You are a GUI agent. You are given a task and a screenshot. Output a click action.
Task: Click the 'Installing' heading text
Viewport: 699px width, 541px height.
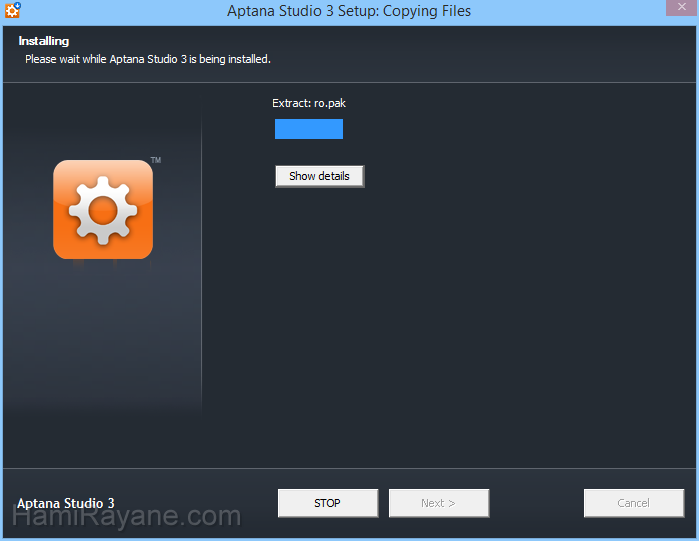point(44,41)
